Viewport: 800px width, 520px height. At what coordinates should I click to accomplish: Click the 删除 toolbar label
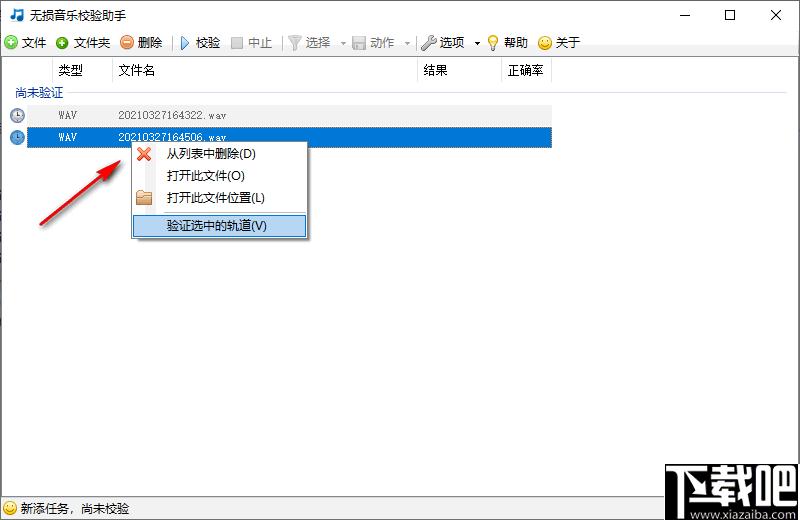(150, 42)
